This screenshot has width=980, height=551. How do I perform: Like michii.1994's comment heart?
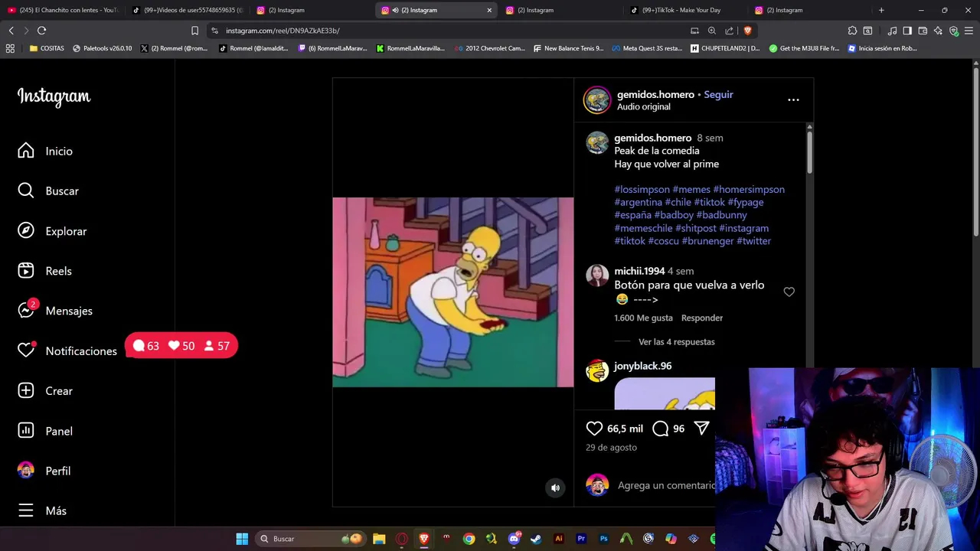pos(789,292)
